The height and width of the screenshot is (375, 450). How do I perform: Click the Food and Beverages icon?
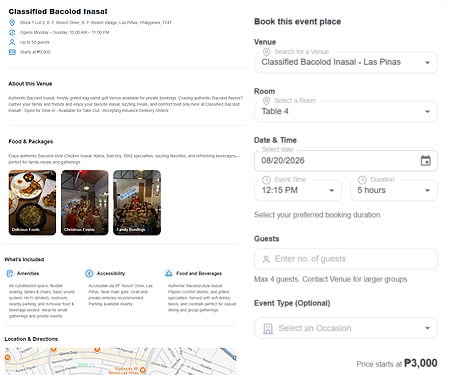pyautogui.click(x=169, y=273)
